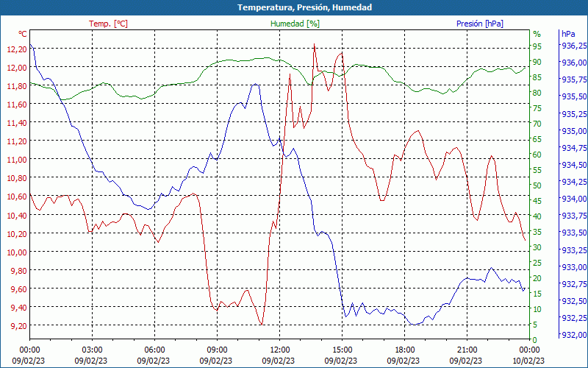Click temperature axis value 12,20

pos(17,49)
